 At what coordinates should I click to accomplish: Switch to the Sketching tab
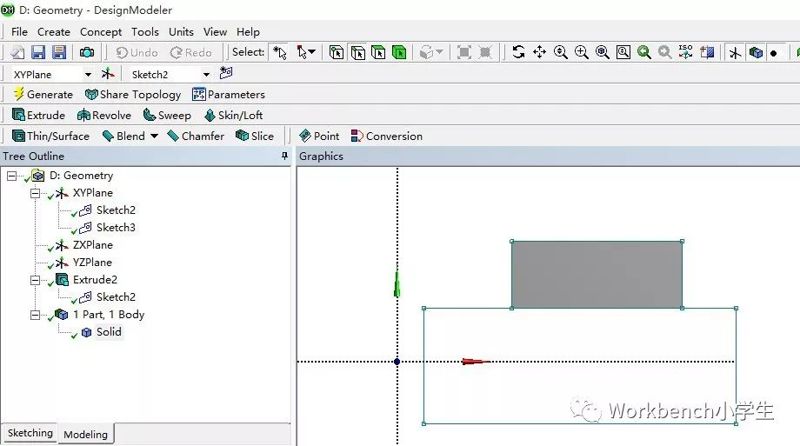pyautogui.click(x=30, y=433)
